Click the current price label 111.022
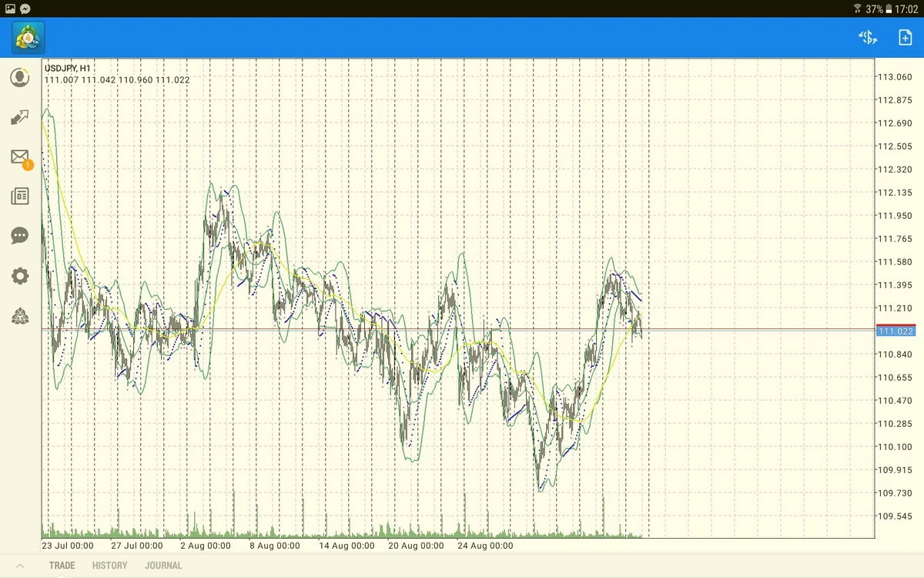This screenshot has width=924, height=578. pyautogui.click(x=896, y=331)
